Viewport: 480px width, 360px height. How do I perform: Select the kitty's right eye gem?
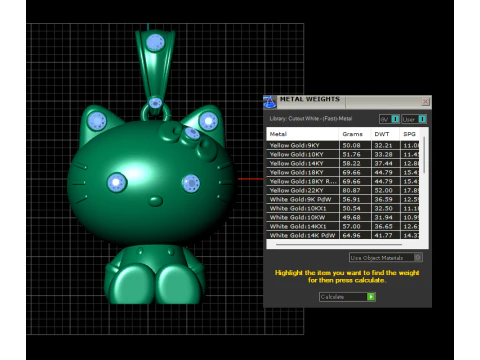pyautogui.click(x=191, y=183)
